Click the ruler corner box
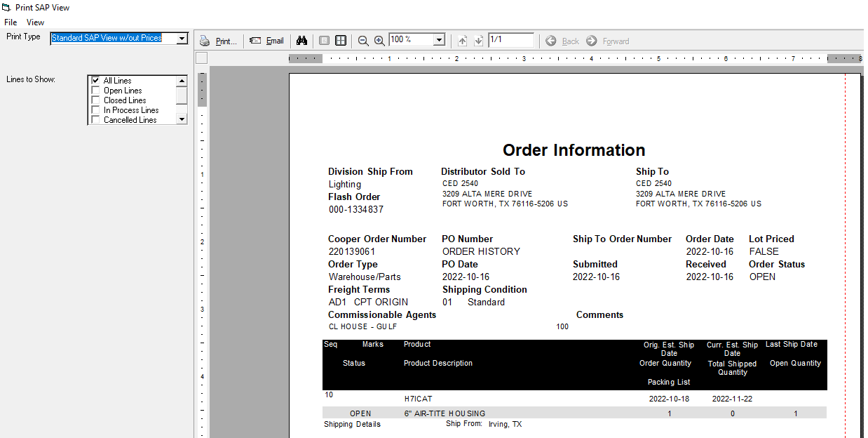Viewport: 868px width, 438px height. click(x=201, y=58)
